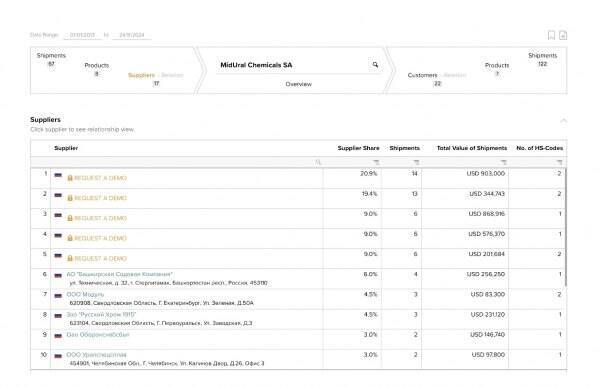Open the Total Value of Shipments filter
The width and height of the screenshot is (600, 387).
coord(504,162)
